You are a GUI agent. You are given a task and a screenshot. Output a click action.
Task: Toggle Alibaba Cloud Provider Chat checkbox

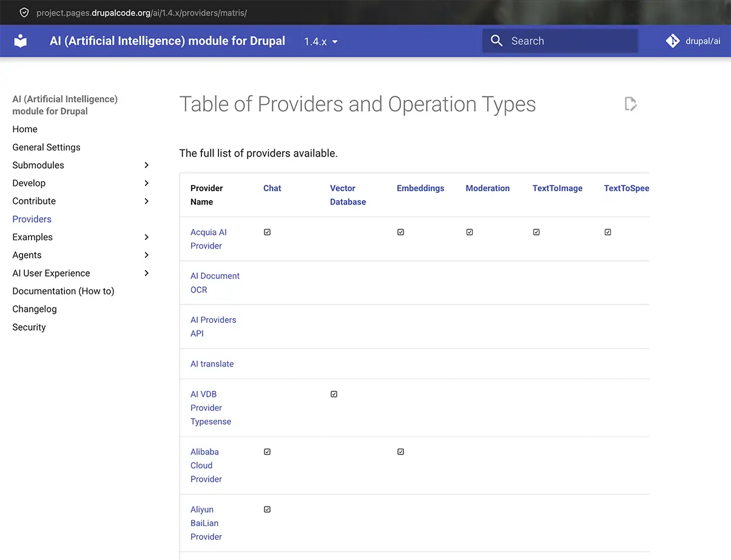click(267, 451)
